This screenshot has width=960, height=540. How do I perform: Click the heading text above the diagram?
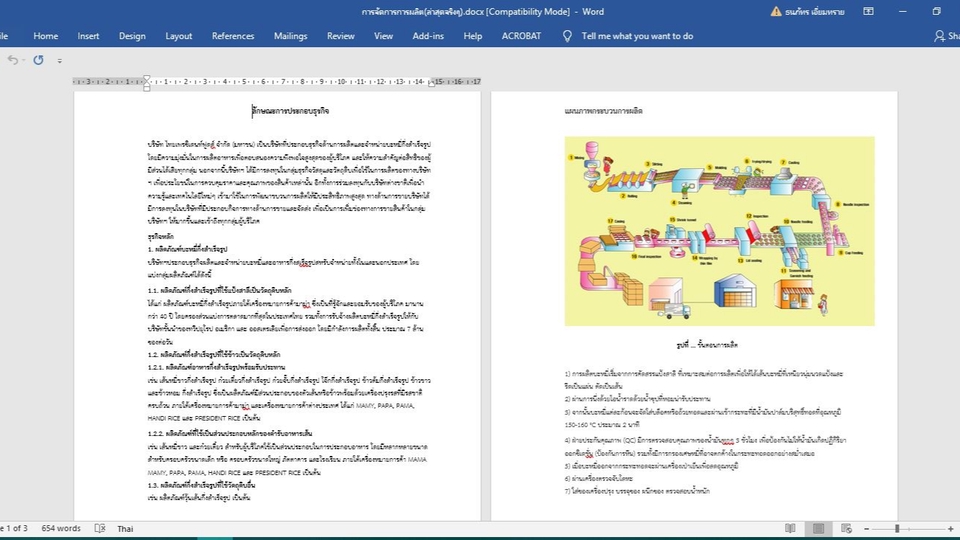click(x=603, y=111)
